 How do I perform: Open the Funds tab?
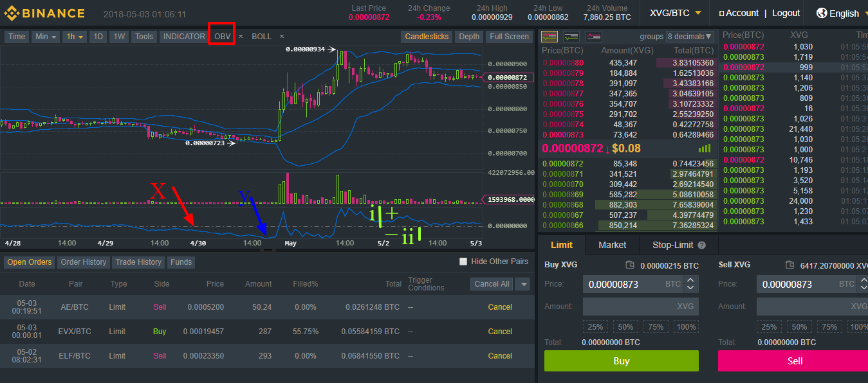181,262
